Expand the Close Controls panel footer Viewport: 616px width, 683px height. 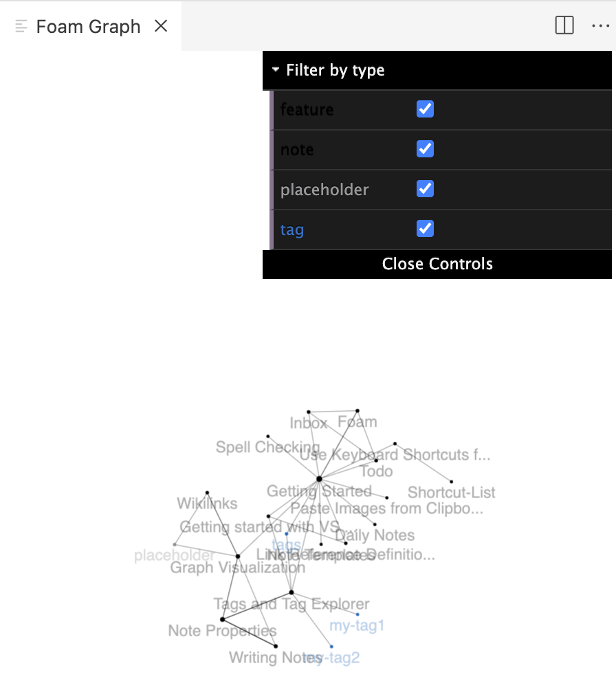tap(437, 263)
